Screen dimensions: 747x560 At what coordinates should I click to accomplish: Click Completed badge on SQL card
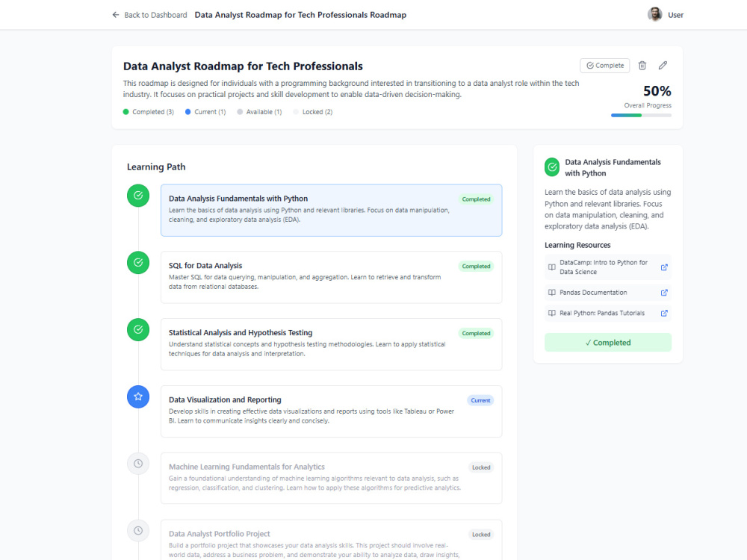(476, 267)
